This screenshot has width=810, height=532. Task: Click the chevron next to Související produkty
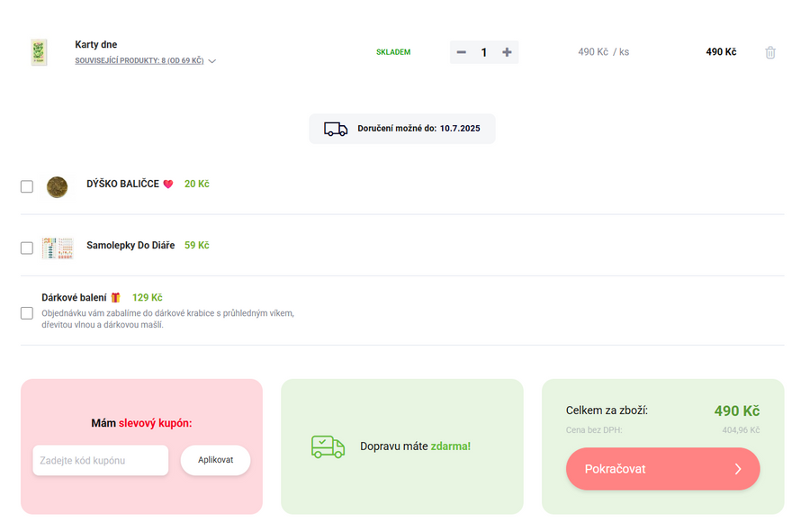pos(211,61)
